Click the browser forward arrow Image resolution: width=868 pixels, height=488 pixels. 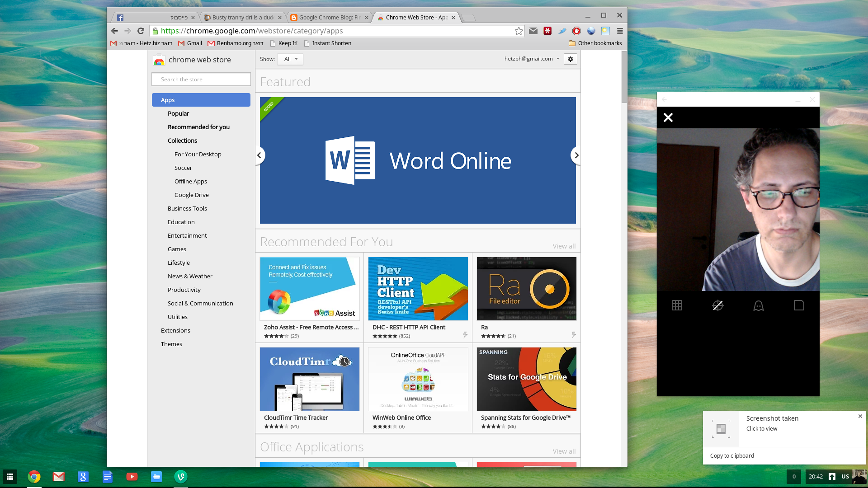[127, 31]
